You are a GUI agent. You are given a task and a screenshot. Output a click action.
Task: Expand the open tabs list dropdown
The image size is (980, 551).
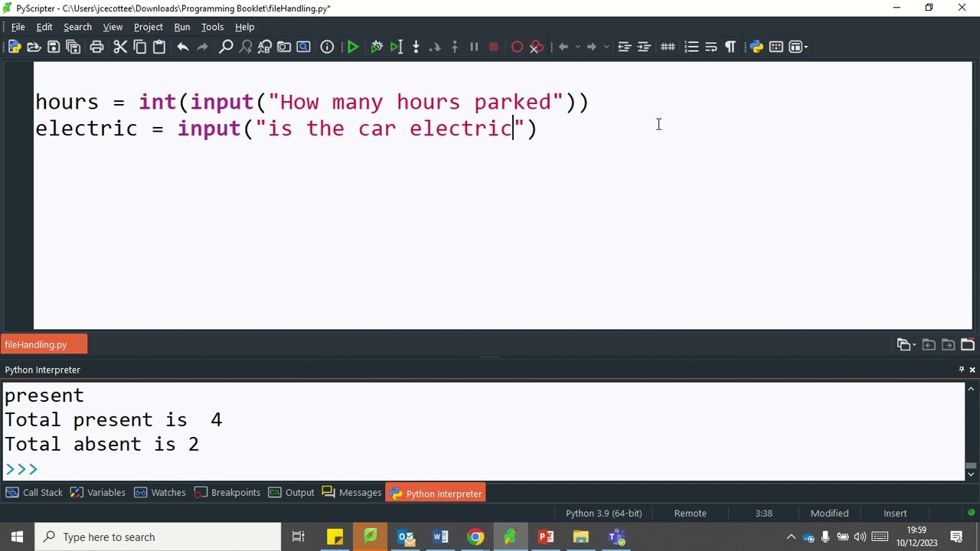pos(906,344)
